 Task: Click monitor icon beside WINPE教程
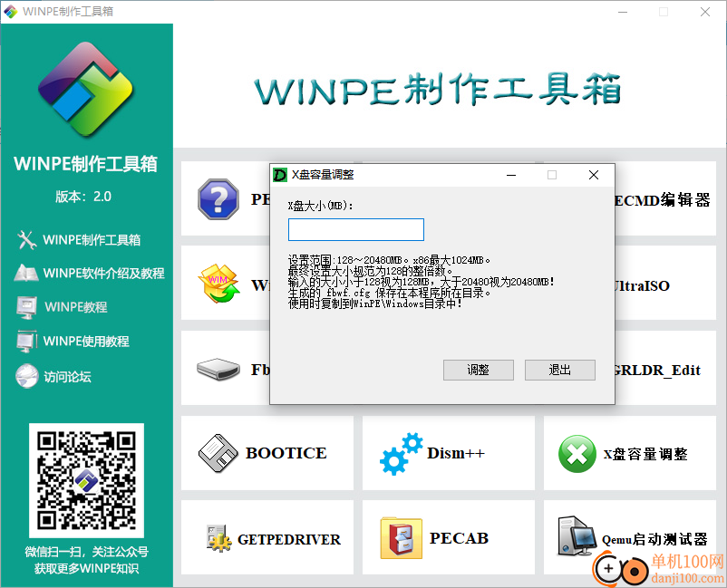point(26,307)
